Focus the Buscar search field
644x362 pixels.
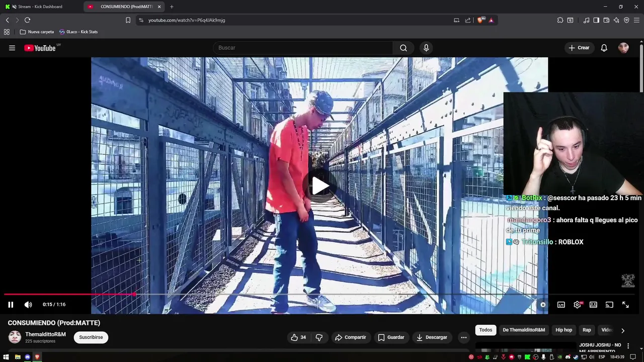[x=303, y=48]
